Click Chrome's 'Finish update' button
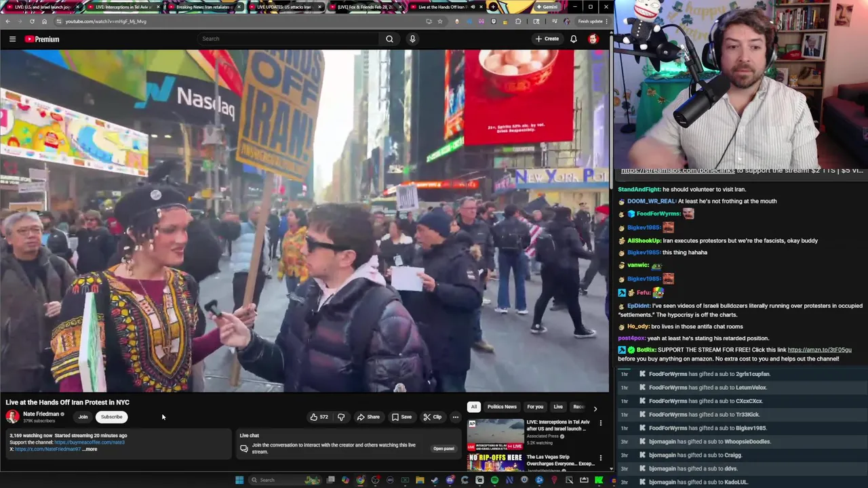The height and width of the screenshot is (488, 868). (x=593, y=21)
